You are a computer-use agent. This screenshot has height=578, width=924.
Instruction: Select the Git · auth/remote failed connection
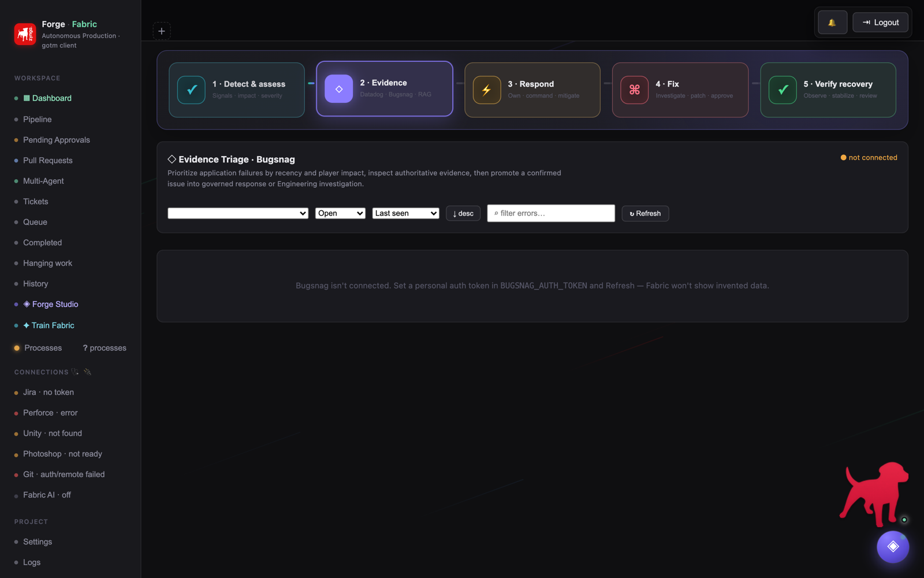[64, 474]
